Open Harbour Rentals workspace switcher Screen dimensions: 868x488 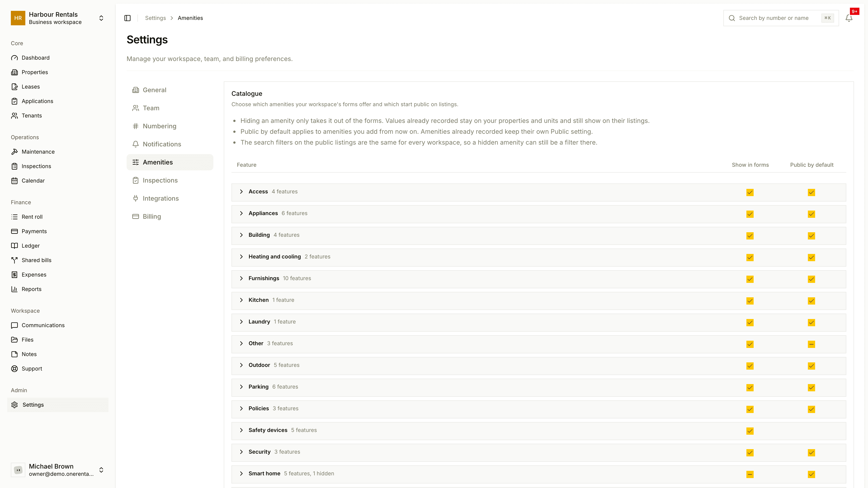[x=58, y=18]
